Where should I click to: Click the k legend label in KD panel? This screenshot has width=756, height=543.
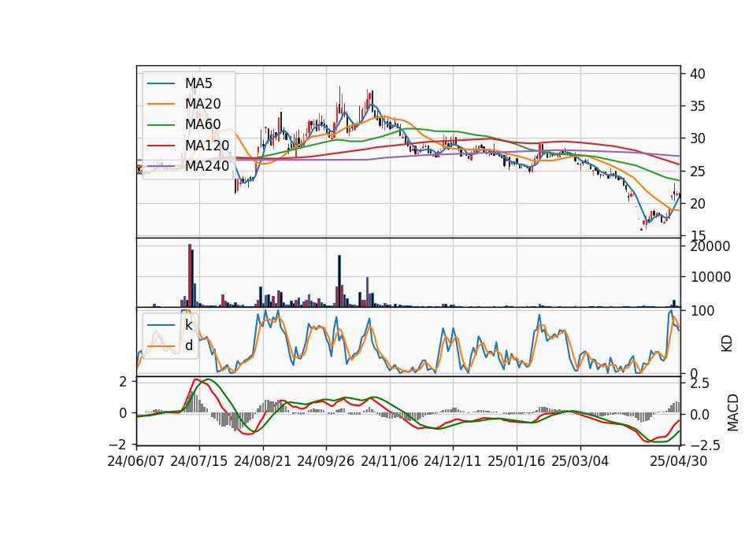point(188,325)
